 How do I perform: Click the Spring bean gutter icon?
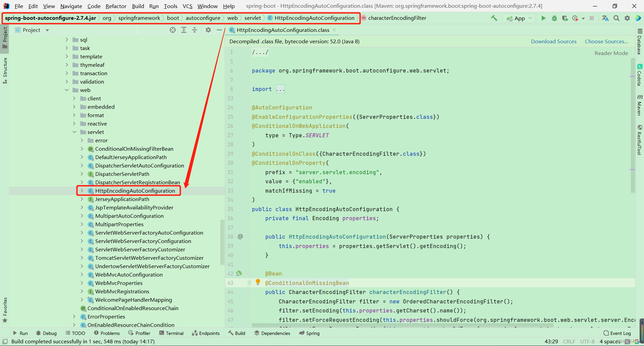(239, 274)
